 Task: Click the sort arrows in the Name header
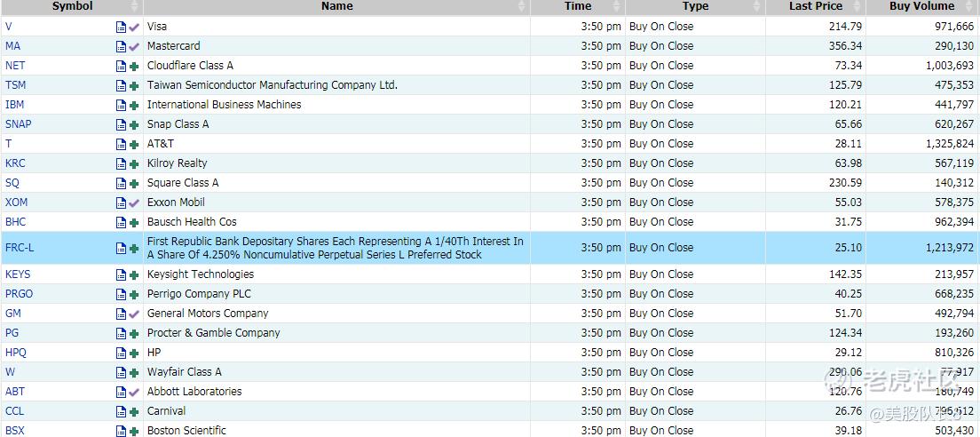tap(522, 6)
